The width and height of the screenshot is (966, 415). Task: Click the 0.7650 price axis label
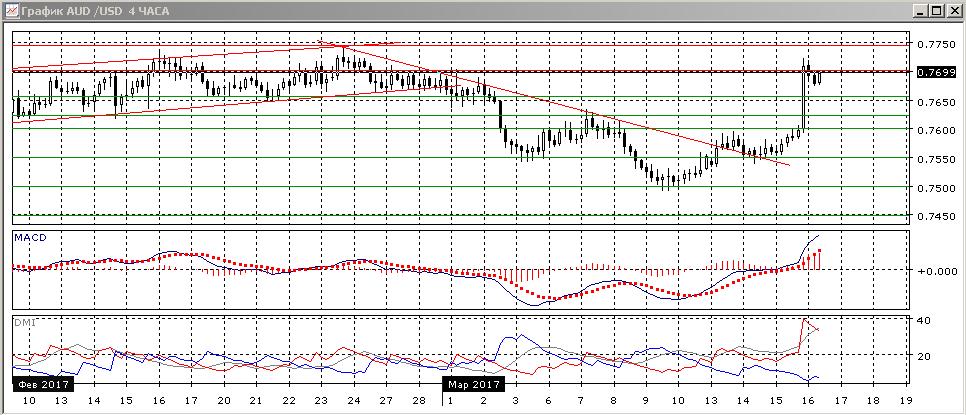(936, 102)
